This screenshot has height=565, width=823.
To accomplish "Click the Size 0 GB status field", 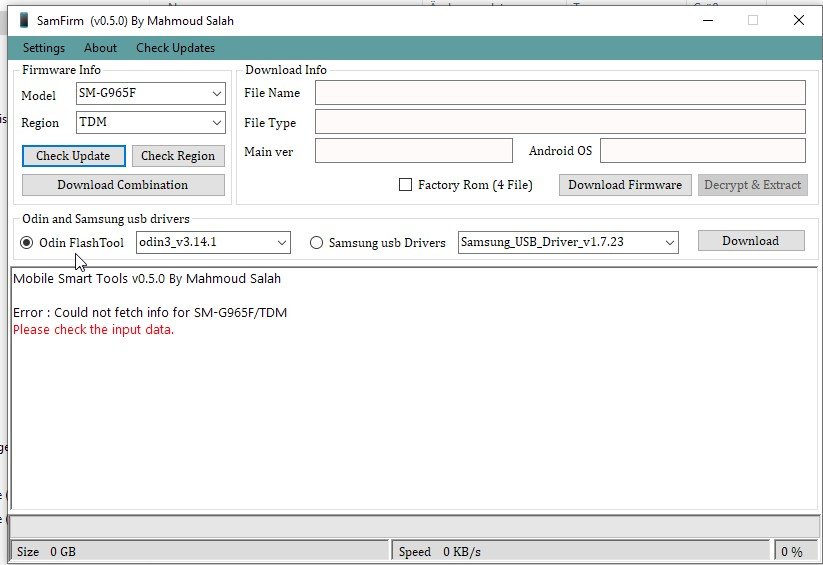I will [199, 551].
